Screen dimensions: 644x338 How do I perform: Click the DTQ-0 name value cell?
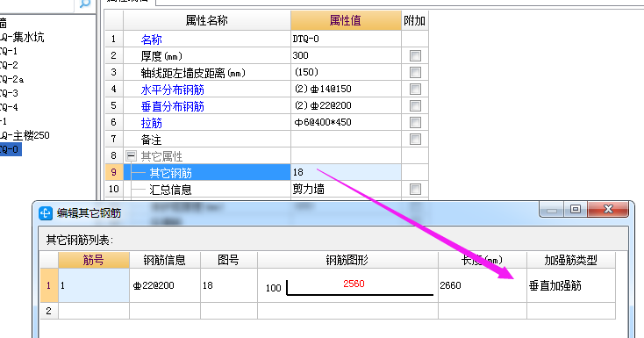click(x=346, y=39)
